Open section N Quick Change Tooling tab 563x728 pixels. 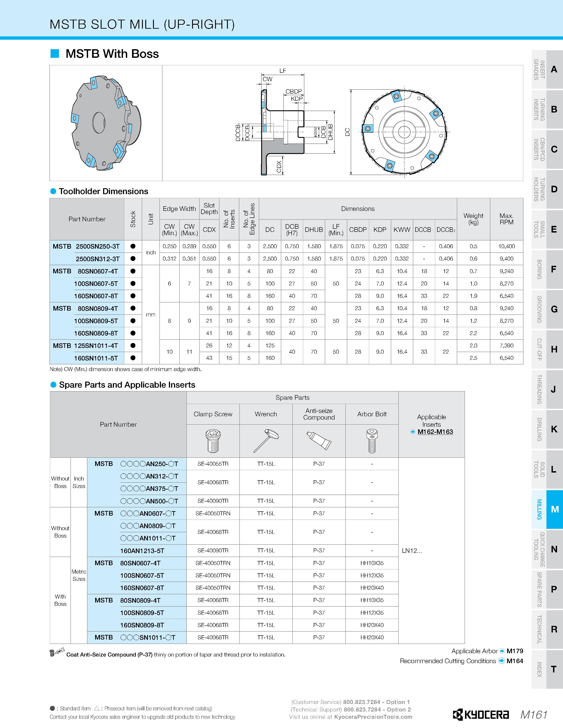click(547, 549)
